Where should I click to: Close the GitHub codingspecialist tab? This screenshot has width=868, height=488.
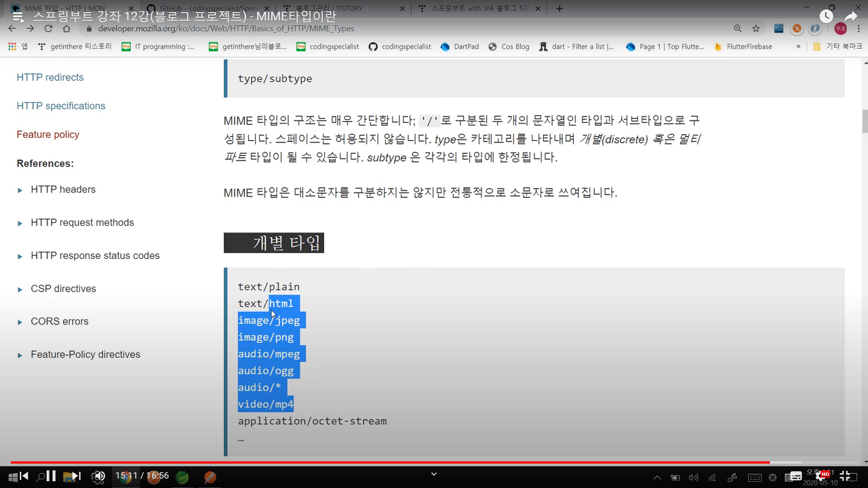(x=267, y=9)
